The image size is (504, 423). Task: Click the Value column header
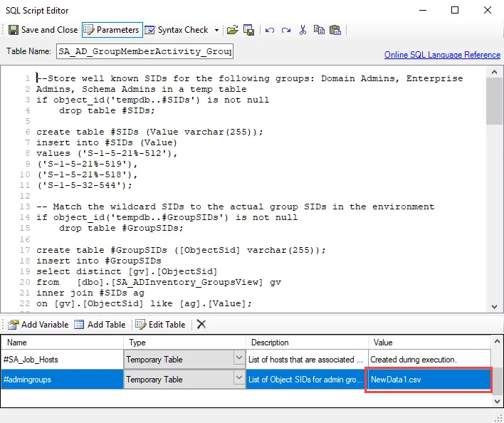coord(429,343)
